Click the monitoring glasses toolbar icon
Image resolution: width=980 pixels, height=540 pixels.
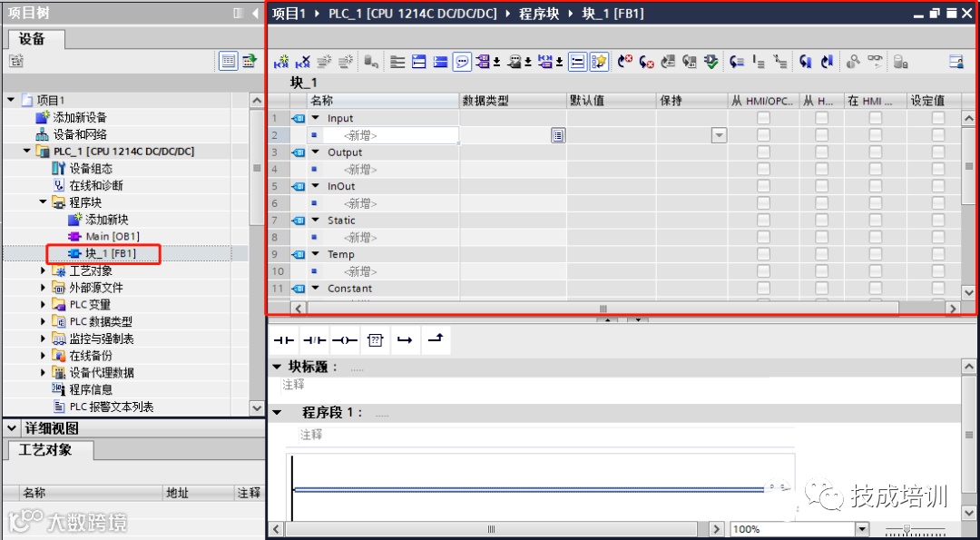875,61
